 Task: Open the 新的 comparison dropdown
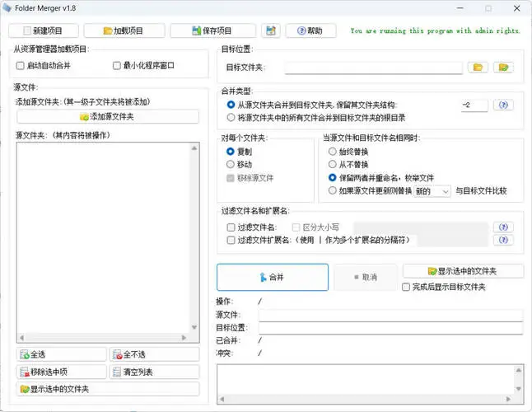[432, 190]
